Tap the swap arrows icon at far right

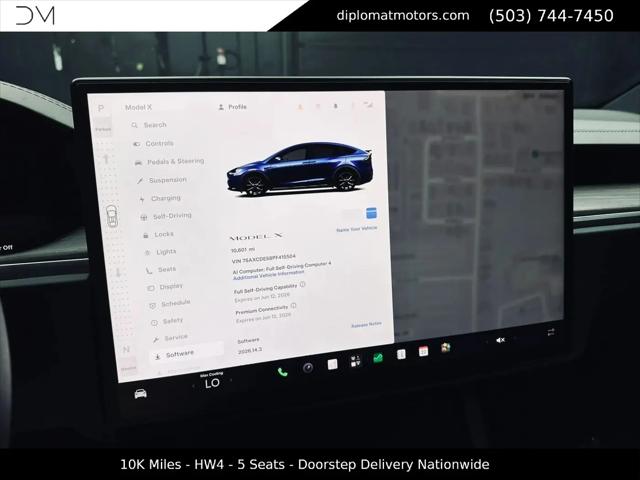[x=551, y=332]
